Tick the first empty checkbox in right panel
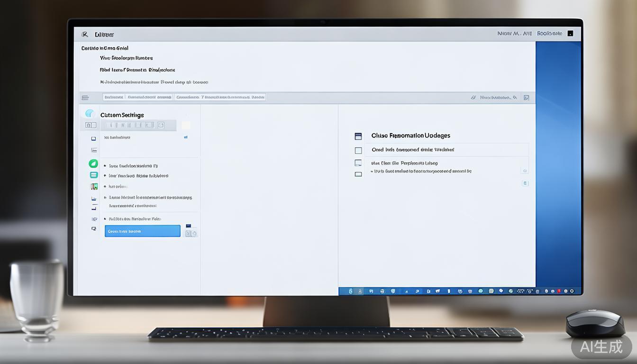This screenshot has height=364, width=637. pos(358,151)
